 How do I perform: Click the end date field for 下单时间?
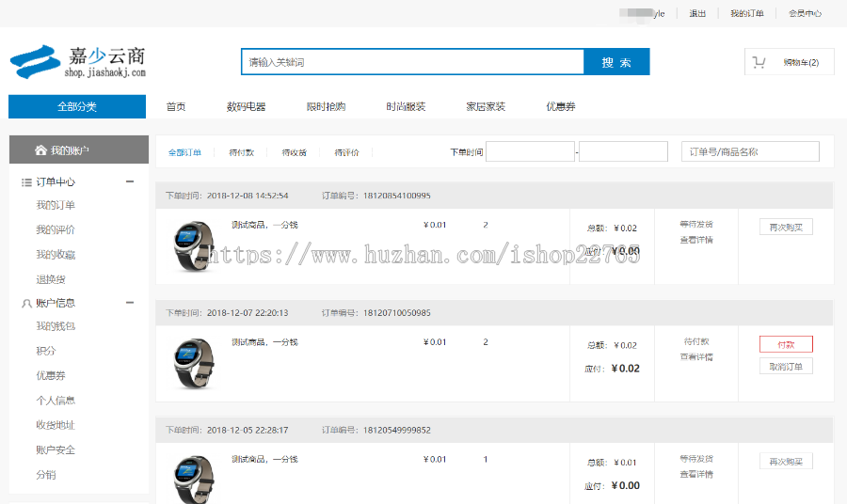pos(623,151)
